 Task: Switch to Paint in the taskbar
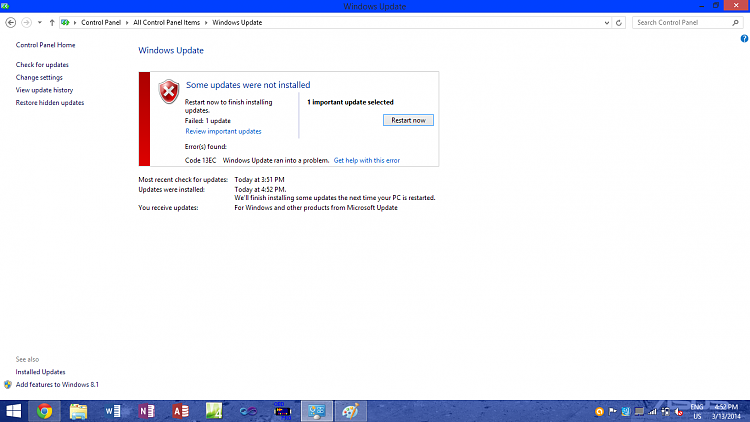pyautogui.click(x=350, y=411)
